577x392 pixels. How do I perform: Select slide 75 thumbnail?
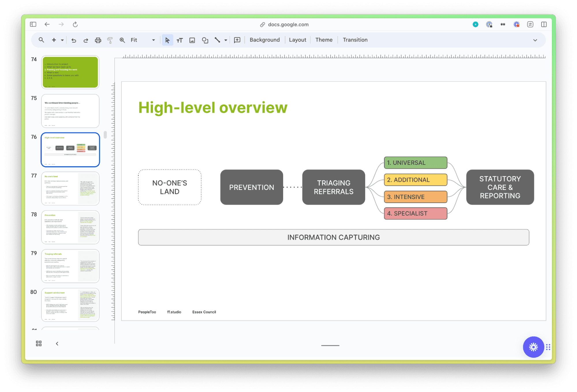point(70,111)
